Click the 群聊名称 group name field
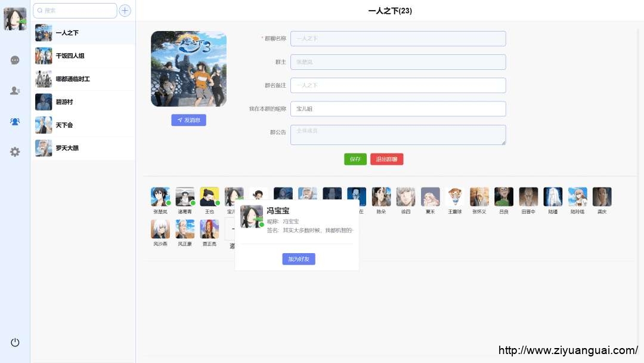The width and height of the screenshot is (644, 363). (x=398, y=39)
